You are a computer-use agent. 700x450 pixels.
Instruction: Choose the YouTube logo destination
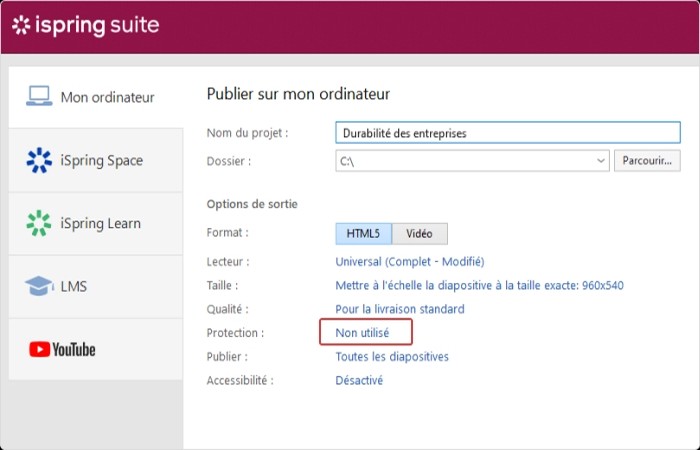62,349
